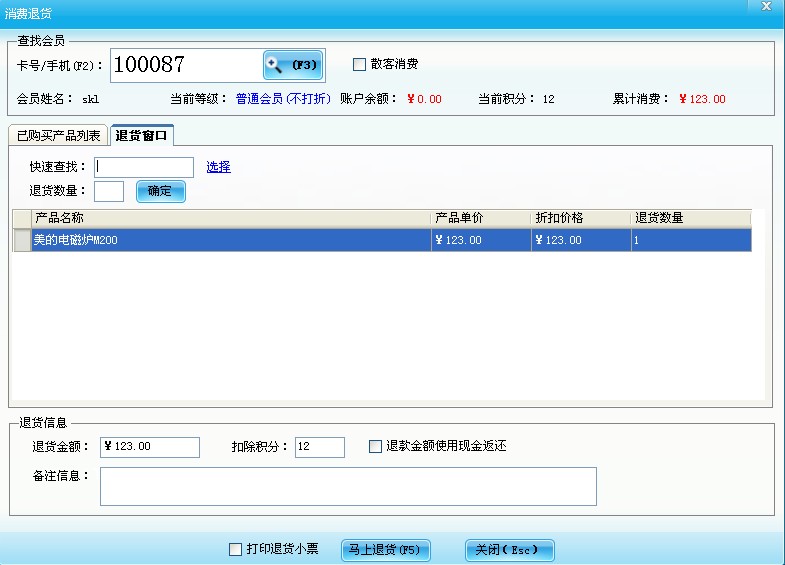Click the 扣除积分 field
The image size is (785, 565).
[319, 447]
